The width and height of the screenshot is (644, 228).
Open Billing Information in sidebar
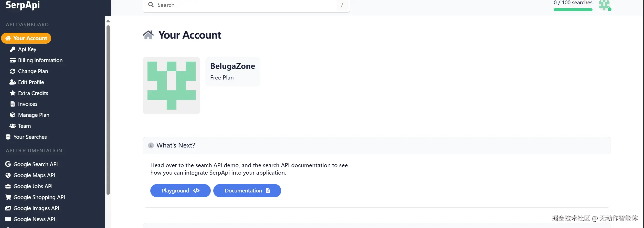[x=40, y=60]
